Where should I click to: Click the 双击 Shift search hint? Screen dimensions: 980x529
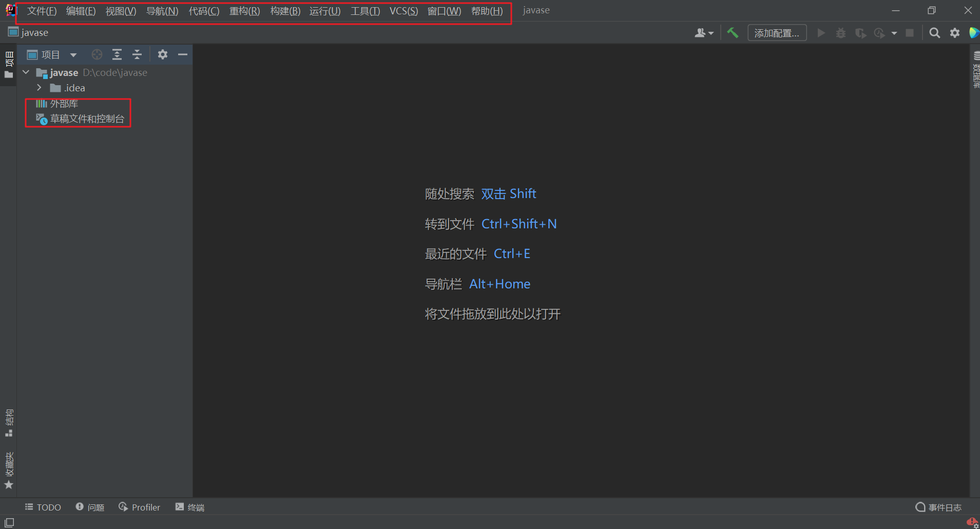[509, 193]
